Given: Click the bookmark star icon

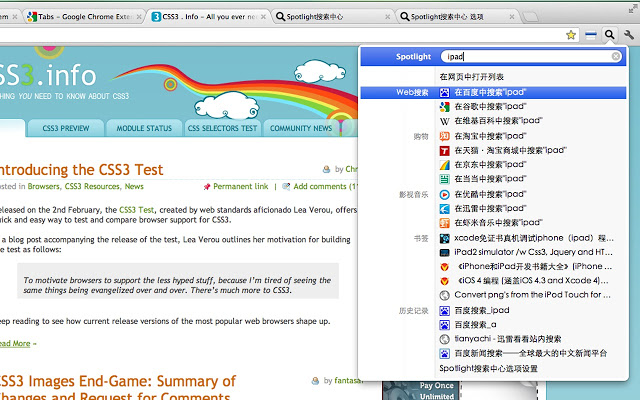Looking at the screenshot, I should click(x=571, y=35).
